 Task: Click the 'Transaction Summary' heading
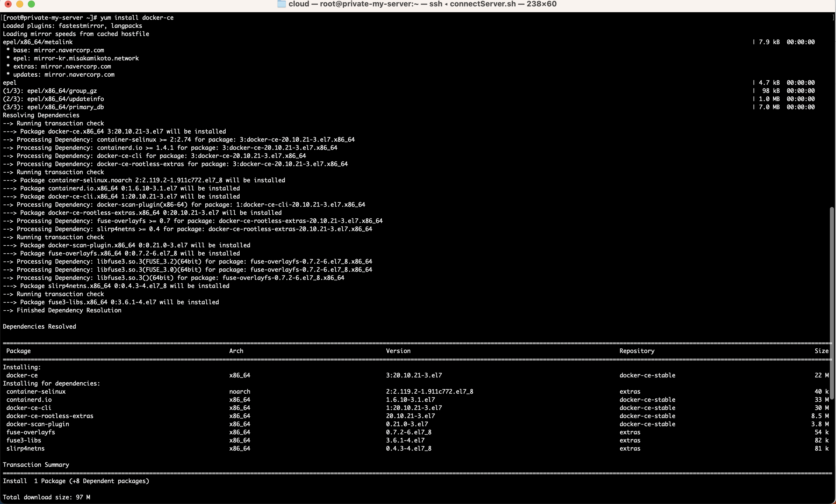click(36, 465)
